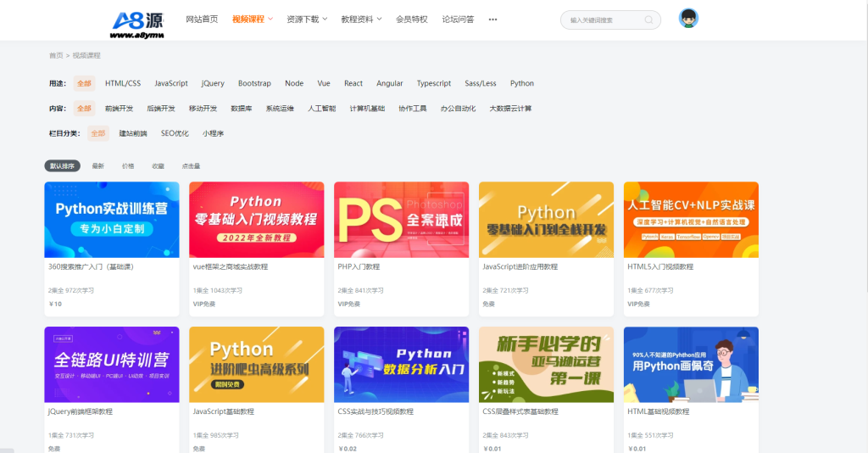Image resolution: width=868 pixels, height=453 pixels.
Task: Click the search magnifier icon
Action: [x=648, y=20]
